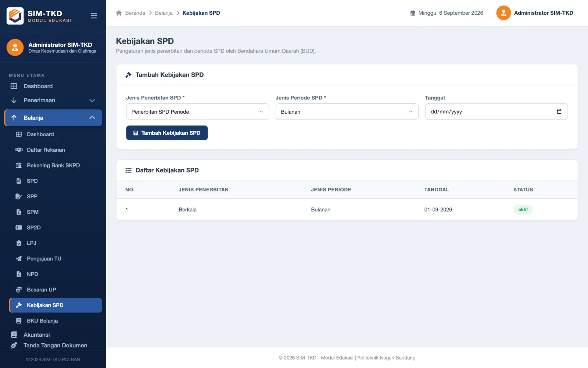The image size is (588, 368).
Task: Toggle the sidebar with the hamburger icon
Action: (x=94, y=16)
